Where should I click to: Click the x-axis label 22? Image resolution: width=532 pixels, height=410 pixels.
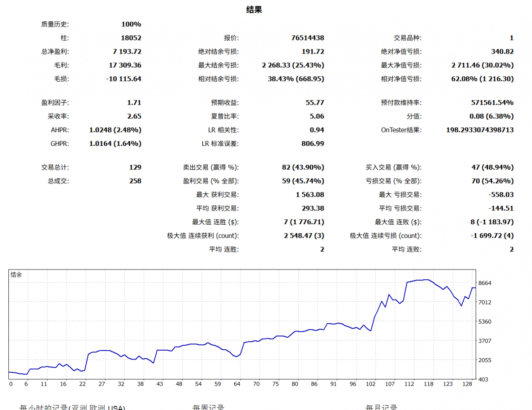[x=83, y=384]
